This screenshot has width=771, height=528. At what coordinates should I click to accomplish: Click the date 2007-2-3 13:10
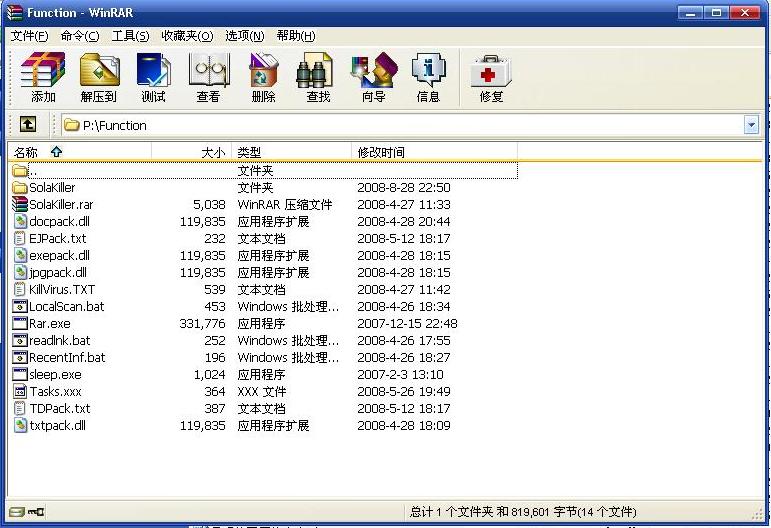400,375
